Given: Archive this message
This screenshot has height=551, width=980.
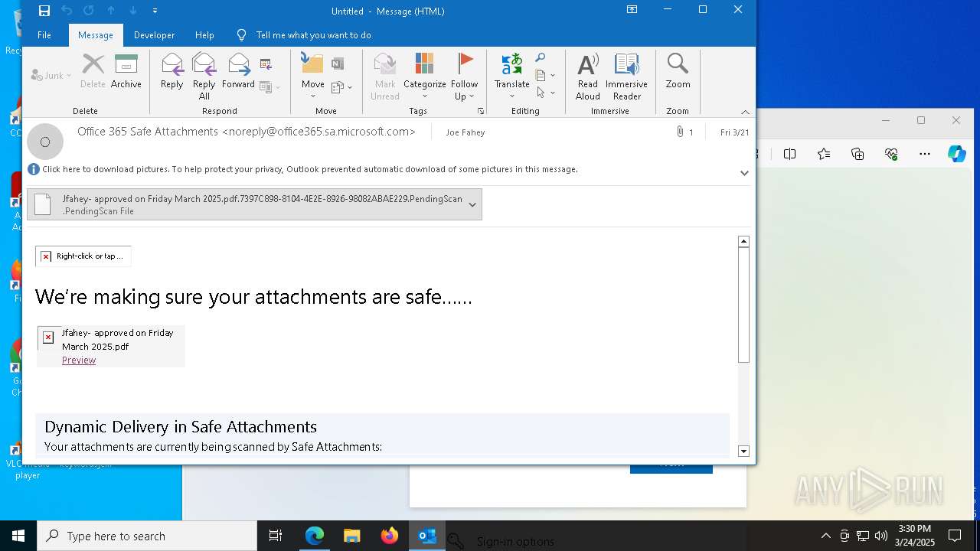Looking at the screenshot, I should coord(126,72).
